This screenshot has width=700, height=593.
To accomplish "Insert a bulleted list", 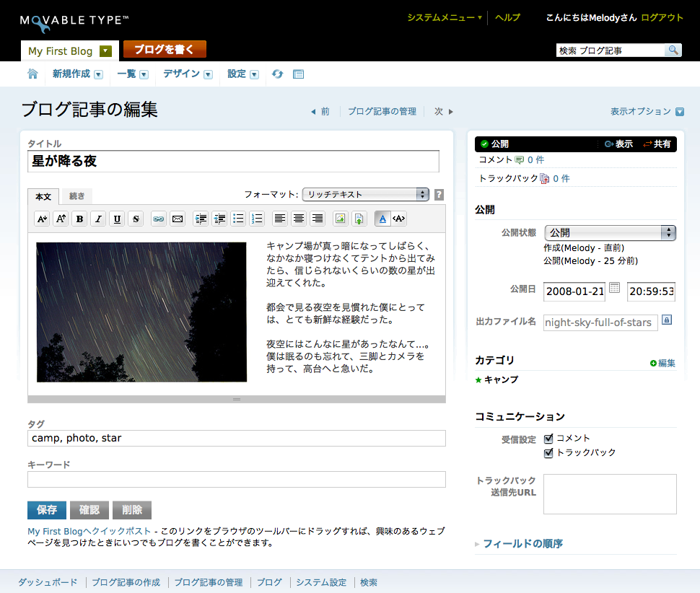I will point(238,219).
